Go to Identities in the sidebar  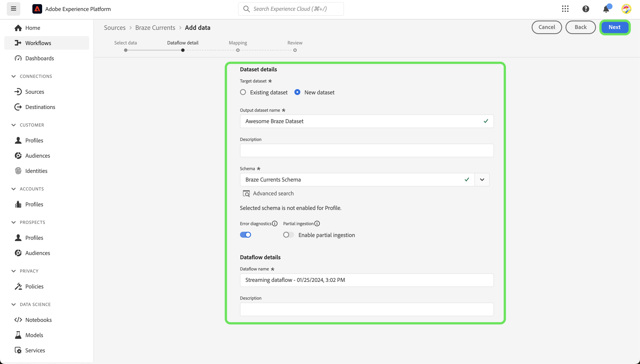tap(36, 171)
